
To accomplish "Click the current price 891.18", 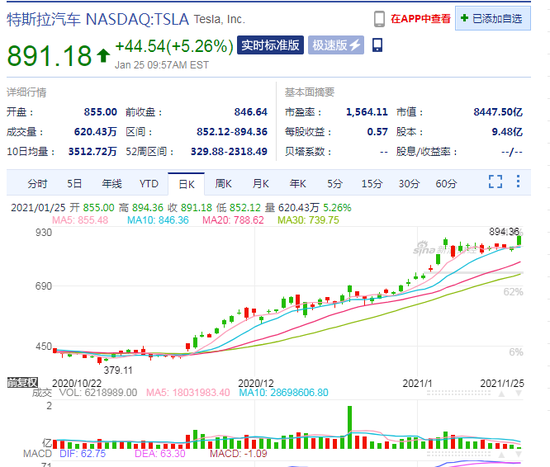I will tap(49, 56).
